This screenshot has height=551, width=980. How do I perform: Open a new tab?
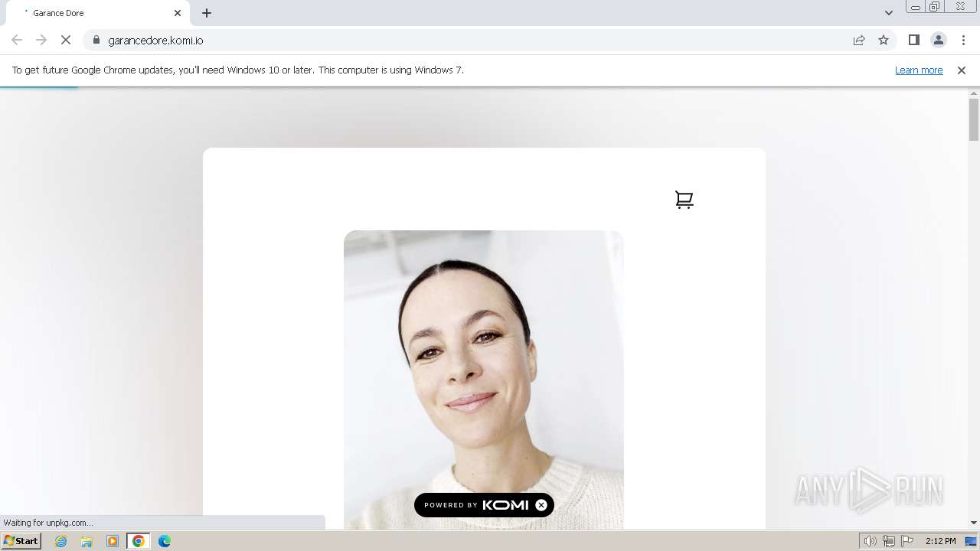[207, 13]
